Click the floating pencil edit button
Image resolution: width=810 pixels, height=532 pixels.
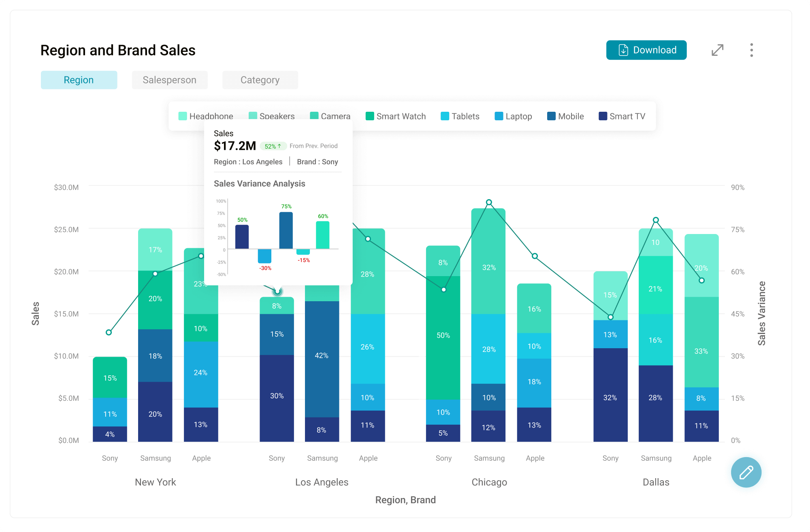pos(746,472)
